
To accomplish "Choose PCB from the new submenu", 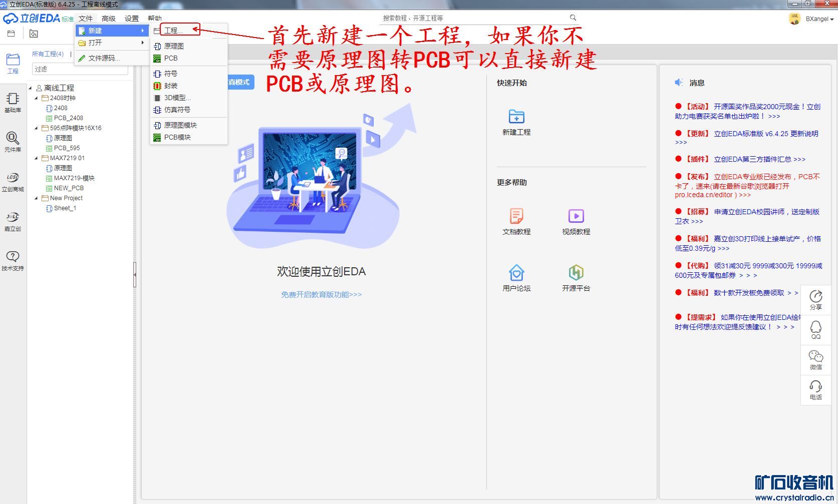I will point(189,58).
